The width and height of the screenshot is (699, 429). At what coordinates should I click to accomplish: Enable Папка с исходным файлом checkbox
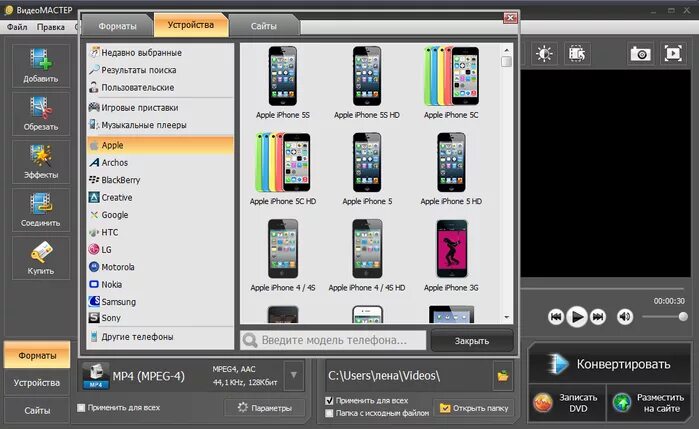coord(329,413)
